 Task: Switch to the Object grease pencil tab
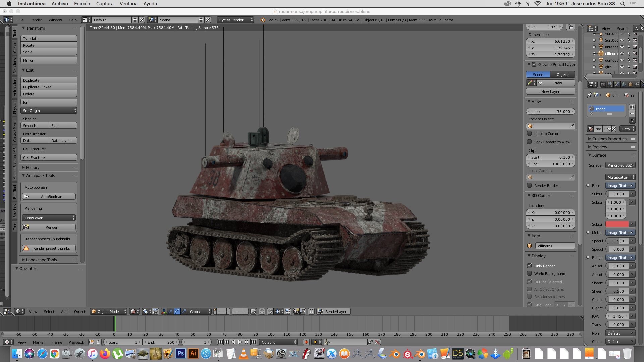click(562, 74)
